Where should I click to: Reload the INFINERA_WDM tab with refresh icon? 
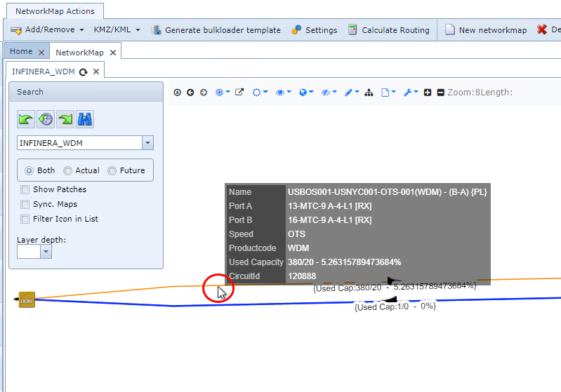pyautogui.click(x=84, y=72)
